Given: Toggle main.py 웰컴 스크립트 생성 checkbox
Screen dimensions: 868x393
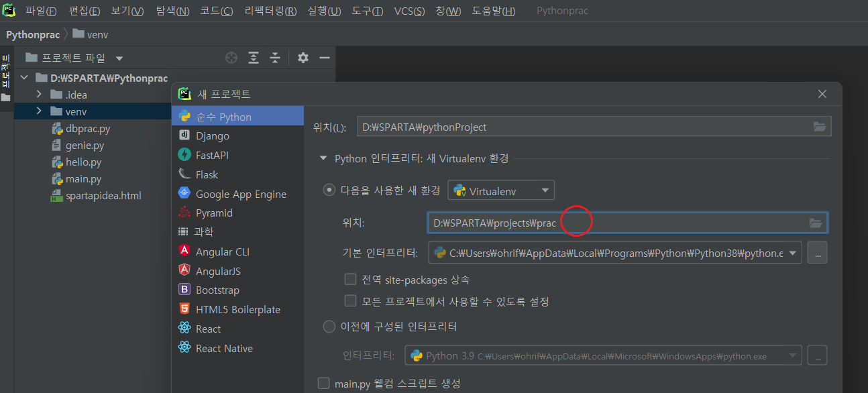Looking at the screenshot, I should 323,383.
